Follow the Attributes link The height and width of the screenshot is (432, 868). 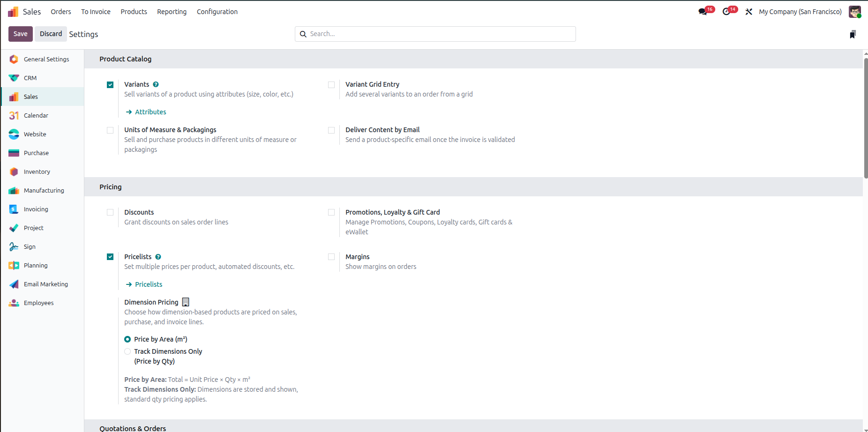[146, 112]
